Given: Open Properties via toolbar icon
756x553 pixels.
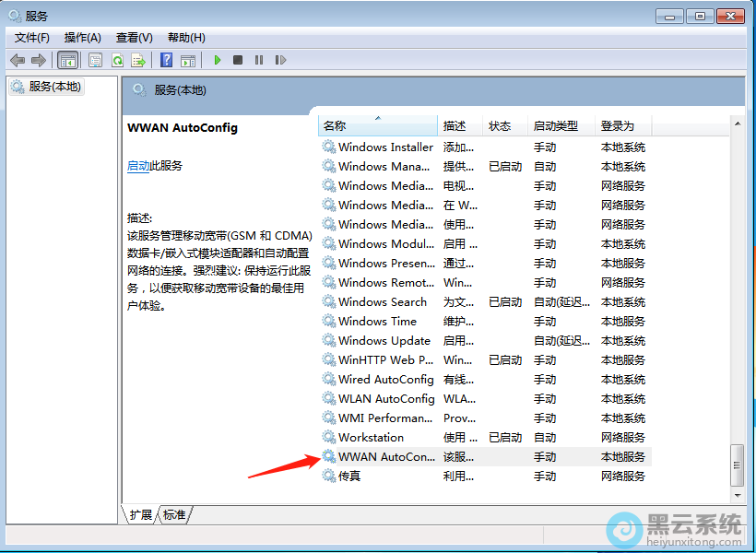Looking at the screenshot, I should [x=96, y=60].
